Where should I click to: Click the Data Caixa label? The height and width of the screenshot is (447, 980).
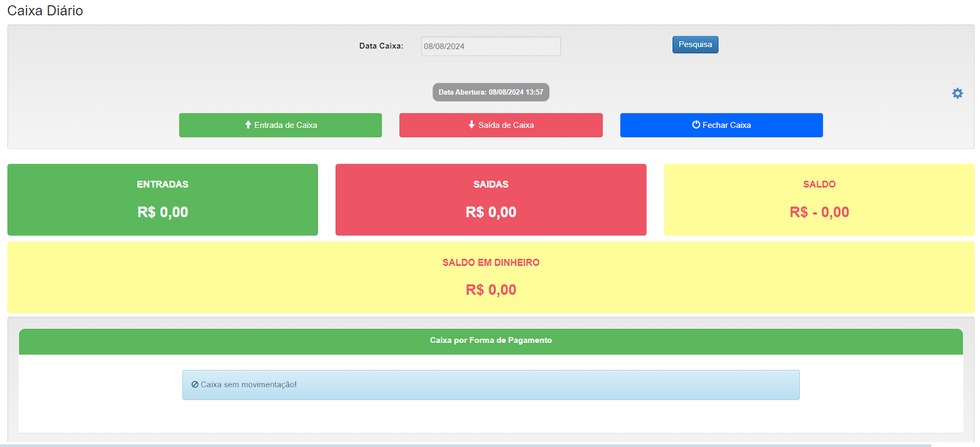point(381,46)
